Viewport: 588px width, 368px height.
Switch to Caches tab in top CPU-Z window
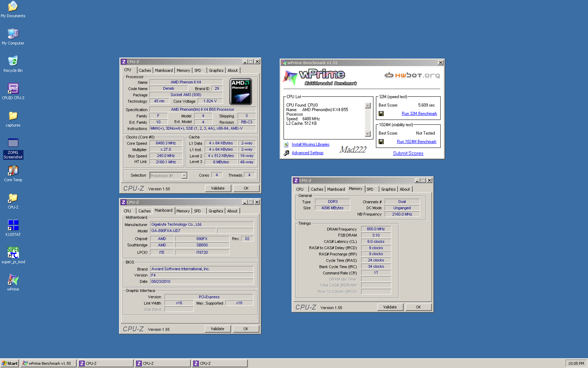tap(145, 70)
